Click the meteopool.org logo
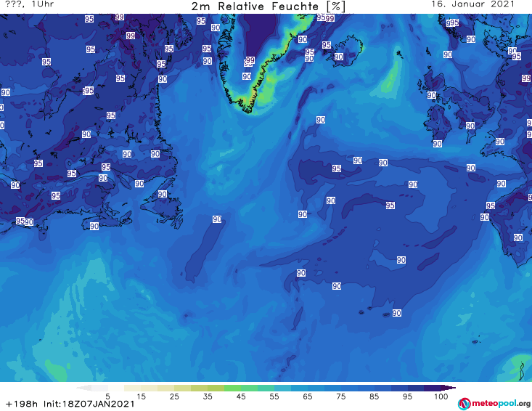The image size is (532, 411). [494, 404]
